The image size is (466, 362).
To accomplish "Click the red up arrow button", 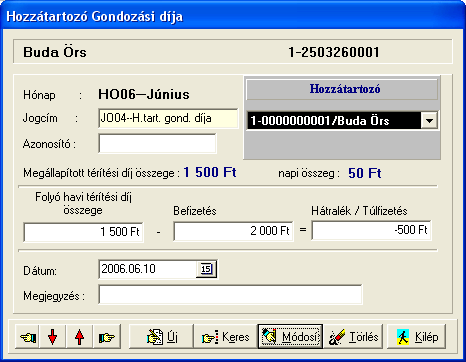I will (x=79, y=337).
